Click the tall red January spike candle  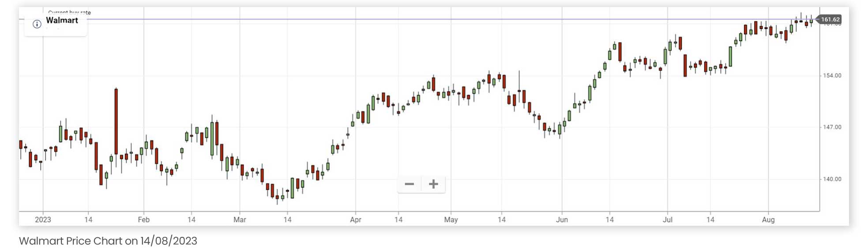[116, 122]
